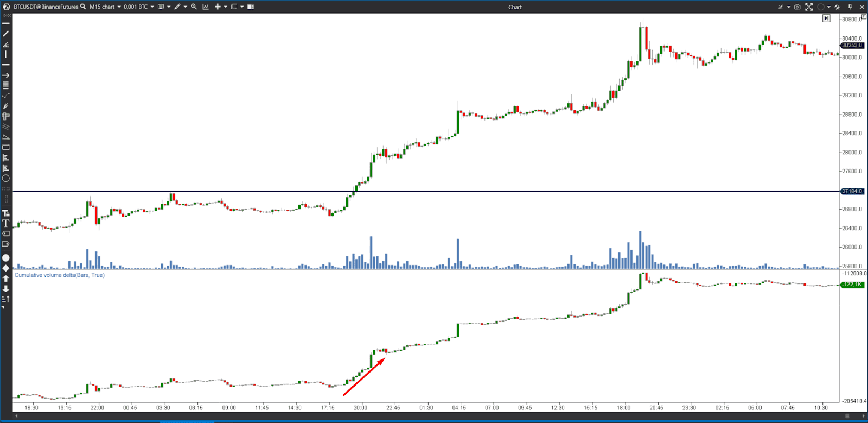The height and width of the screenshot is (423, 868).
Task: Select the rectangle shape tool
Action: pos(6,147)
